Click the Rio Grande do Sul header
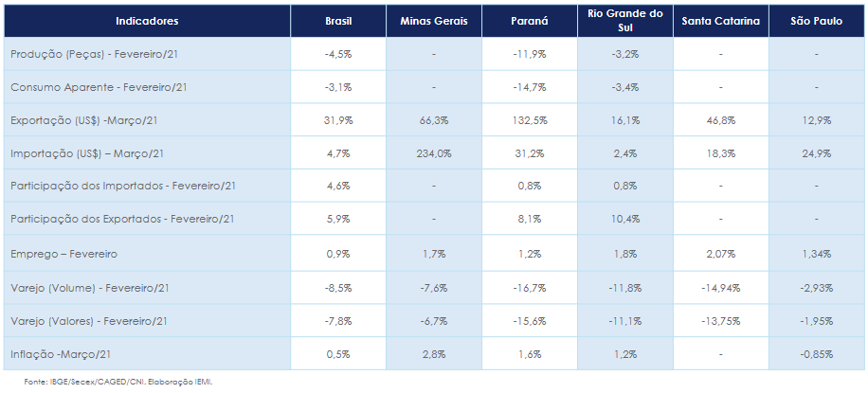 624,20
